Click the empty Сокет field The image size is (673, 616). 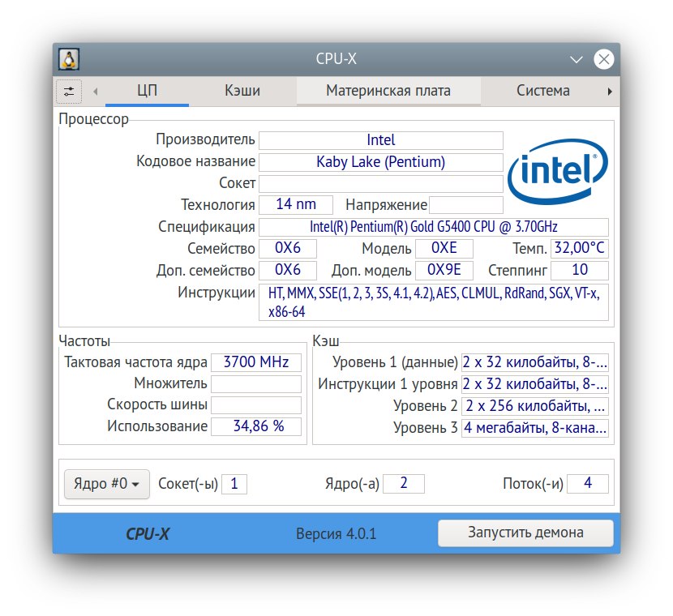381,184
